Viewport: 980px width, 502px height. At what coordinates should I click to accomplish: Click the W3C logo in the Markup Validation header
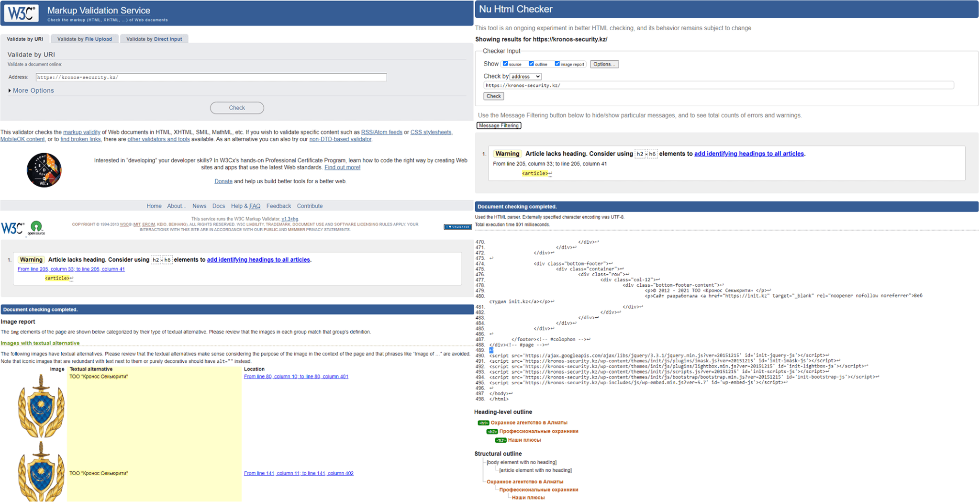coord(22,13)
